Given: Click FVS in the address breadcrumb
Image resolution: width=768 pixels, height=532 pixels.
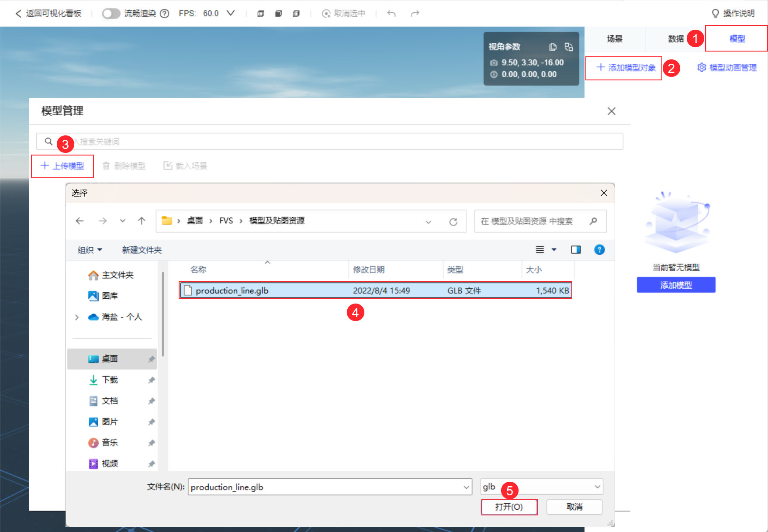Looking at the screenshot, I should tap(226, 221).
